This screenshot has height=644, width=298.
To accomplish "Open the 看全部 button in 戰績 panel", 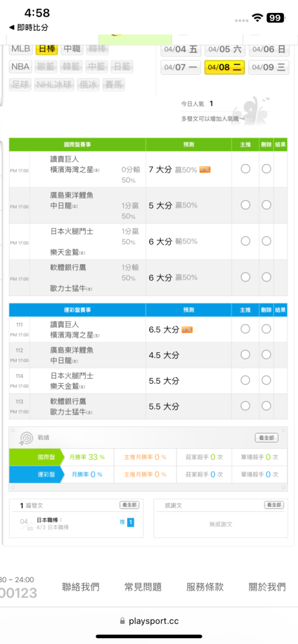I will pyautogui.click(x=266, y=438).
